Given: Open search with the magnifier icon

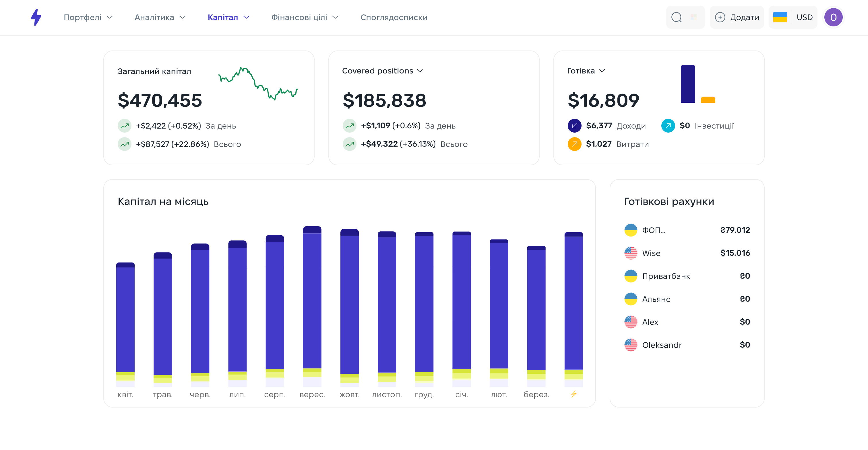Looking at the screenshot, I should point(676,17).
